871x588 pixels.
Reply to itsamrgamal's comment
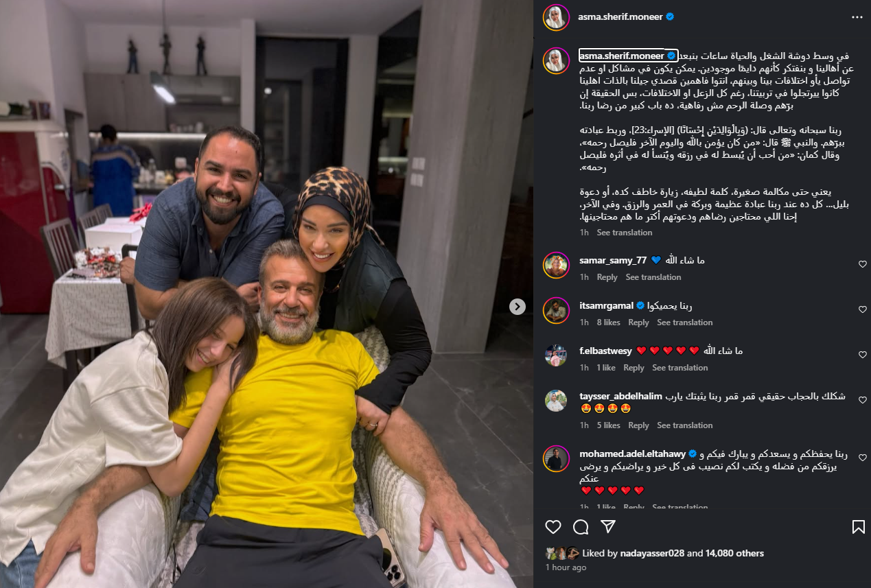click(x=638, y=322)
